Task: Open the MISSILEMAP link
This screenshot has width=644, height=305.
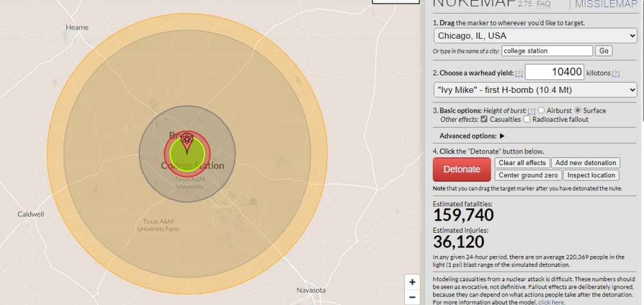Action: (606, 4)
